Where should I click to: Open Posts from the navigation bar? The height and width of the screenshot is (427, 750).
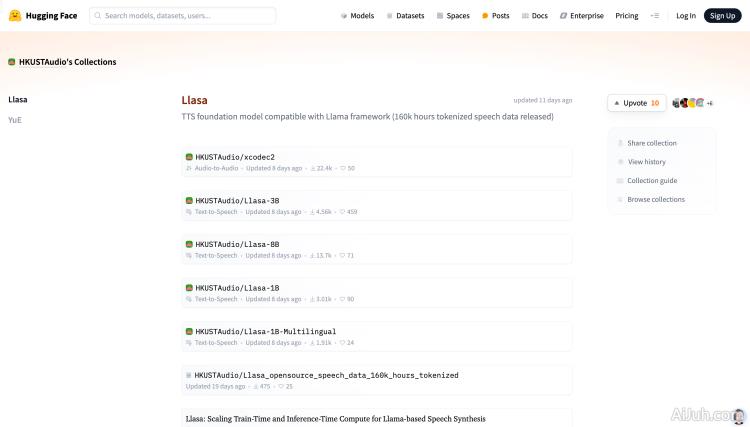pos(485,16)
